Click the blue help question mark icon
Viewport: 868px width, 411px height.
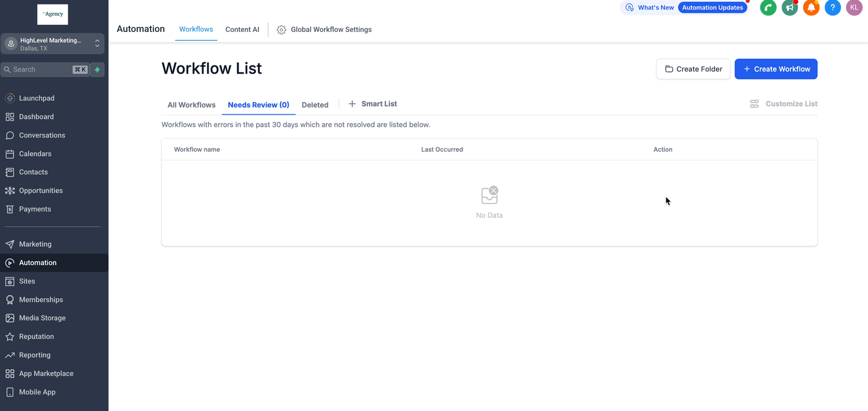tap(832, 7)
